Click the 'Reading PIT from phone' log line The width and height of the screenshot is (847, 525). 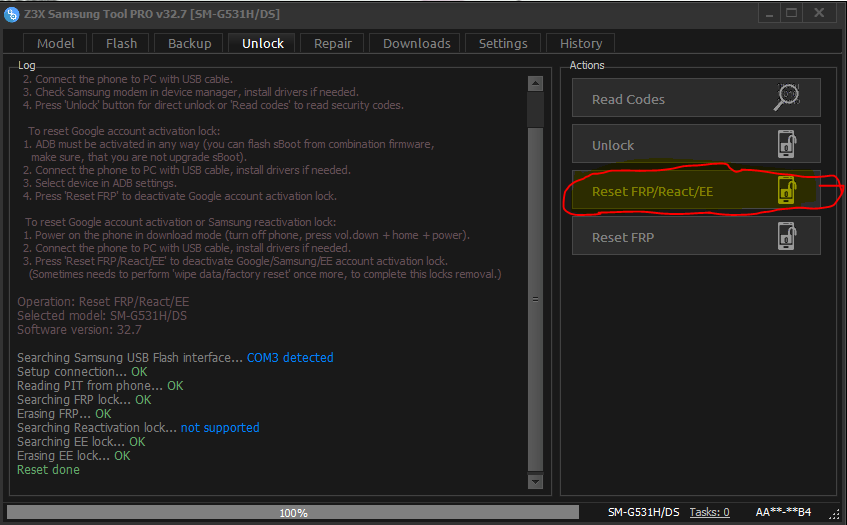click(100, 386)
